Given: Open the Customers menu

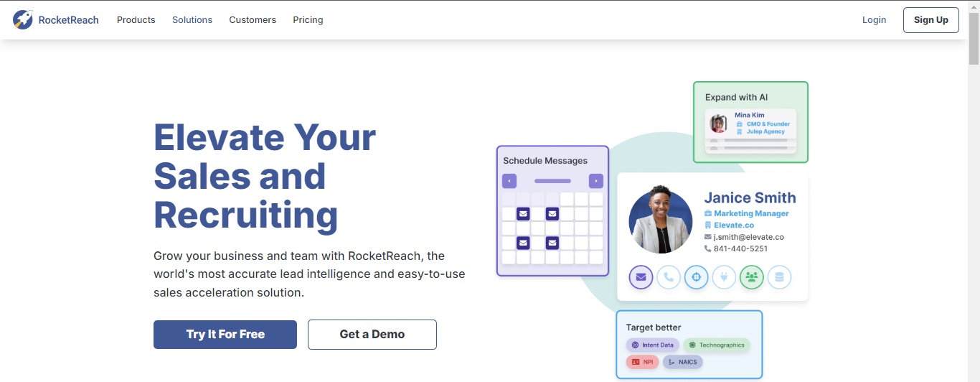Looking at the screenshot, I should click(253, 20).
